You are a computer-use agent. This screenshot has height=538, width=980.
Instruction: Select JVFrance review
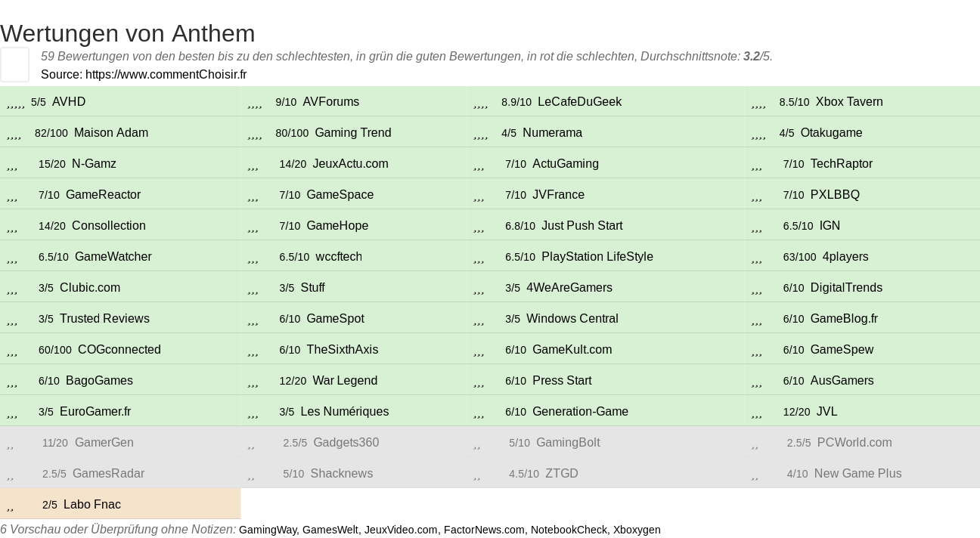click(x=559, y=195)
